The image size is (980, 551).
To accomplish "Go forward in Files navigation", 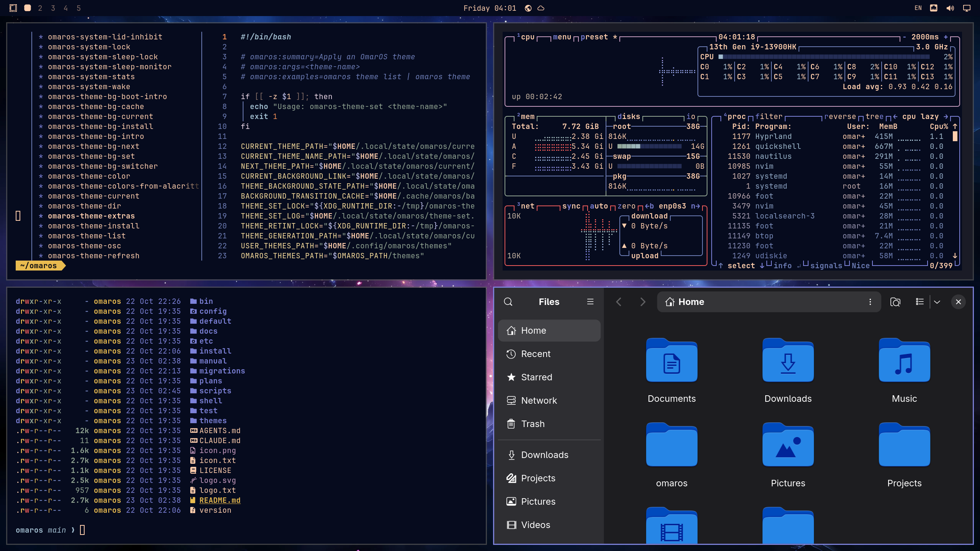I will point(643,302).
